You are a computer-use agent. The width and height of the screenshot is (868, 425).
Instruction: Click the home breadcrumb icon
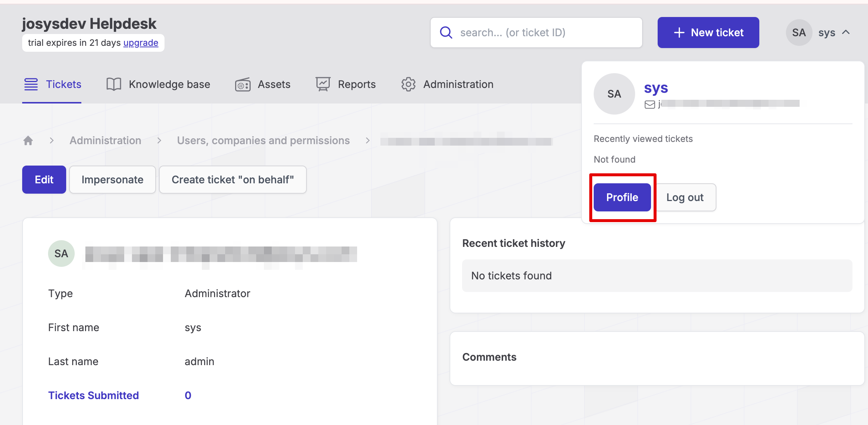[x=28, y=140]
